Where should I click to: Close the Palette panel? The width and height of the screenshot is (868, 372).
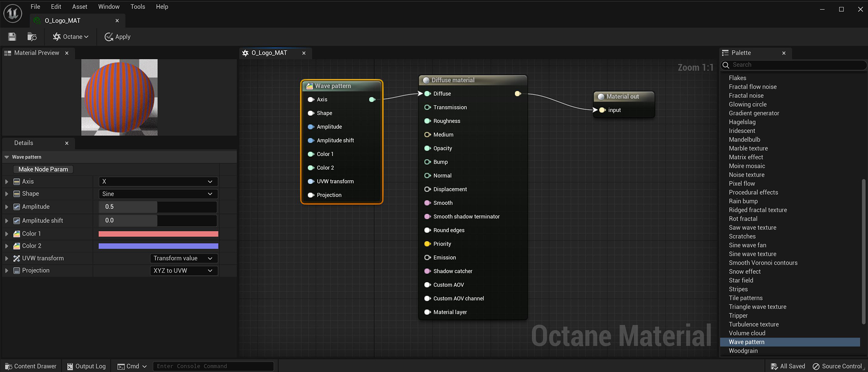click(x=784, y=53)
